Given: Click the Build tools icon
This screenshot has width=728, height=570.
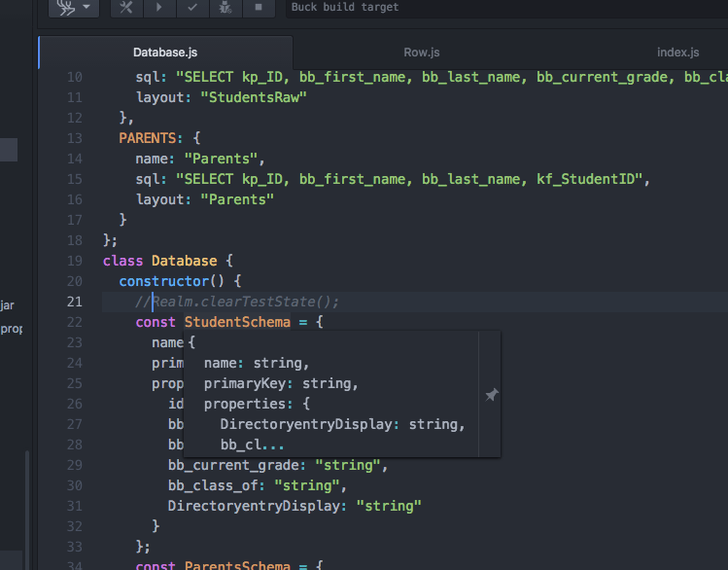Looking at the screenshot, I should point(126,8).
